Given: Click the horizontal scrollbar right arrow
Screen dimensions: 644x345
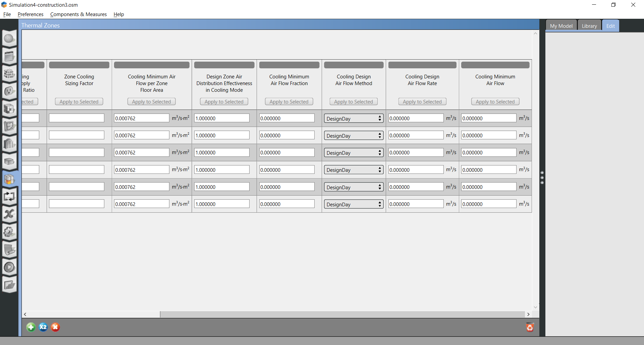Looking at the screenshot, I should coord(528,314).
